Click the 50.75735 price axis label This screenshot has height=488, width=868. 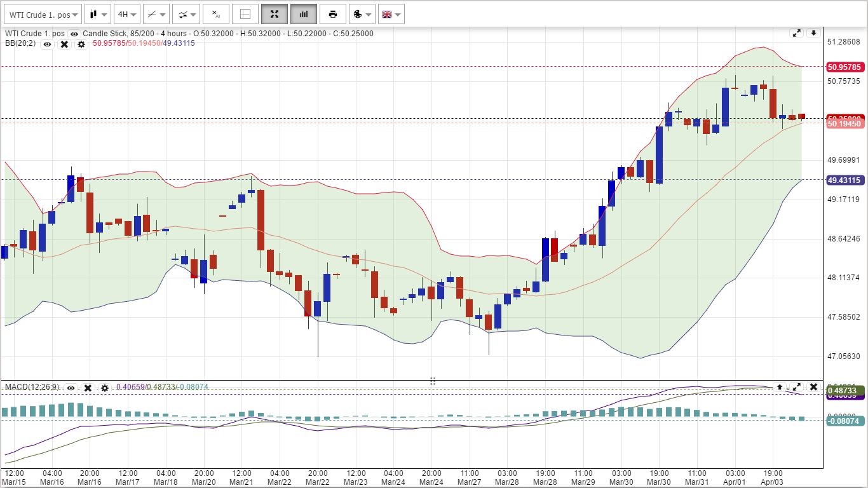(844, 81)
